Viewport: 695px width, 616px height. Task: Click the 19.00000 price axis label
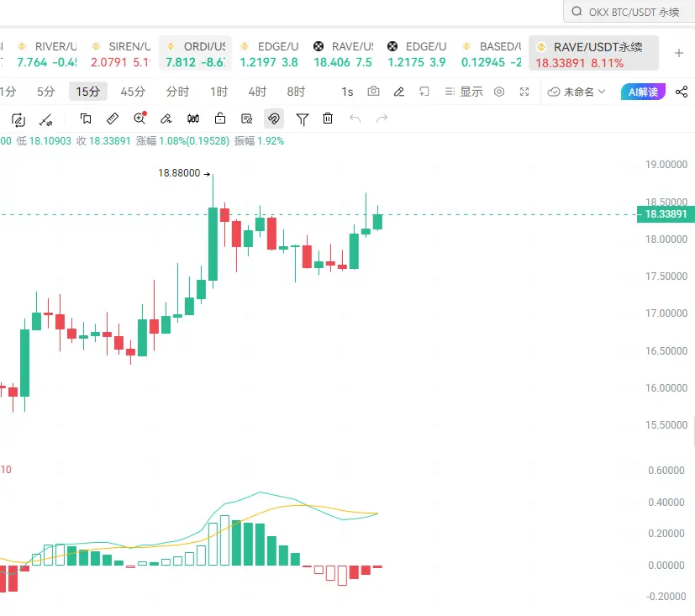pyautogui.click(x=666, y=165)
